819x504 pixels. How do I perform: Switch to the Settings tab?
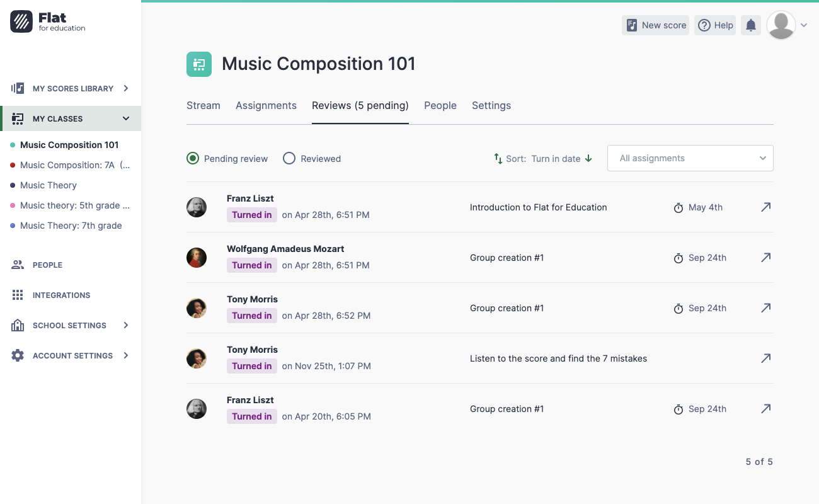coord(491,105)
